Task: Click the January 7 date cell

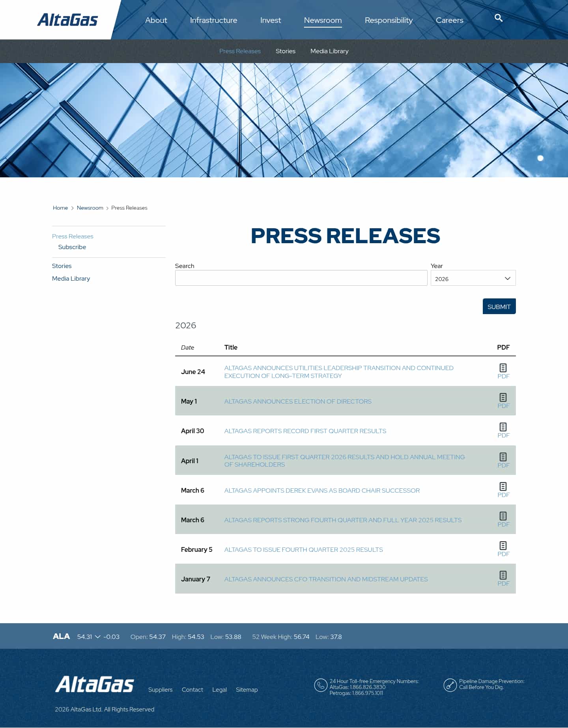Action: [x=196, y=579]
